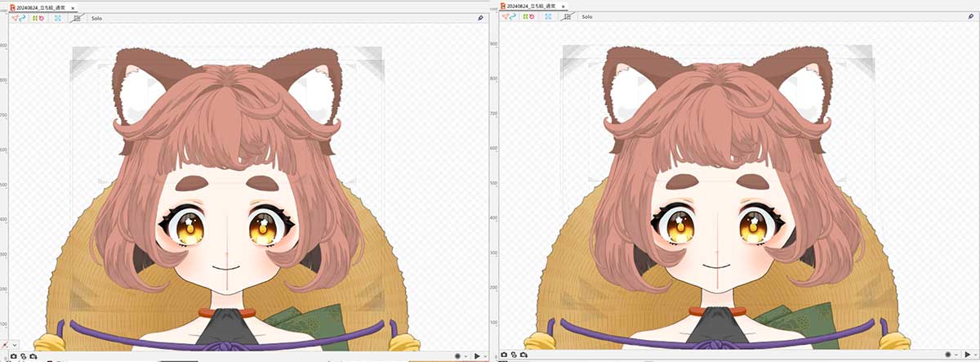
Task: Click the red-arrow and blue-curve icon in right view
Action: point(509,16)
